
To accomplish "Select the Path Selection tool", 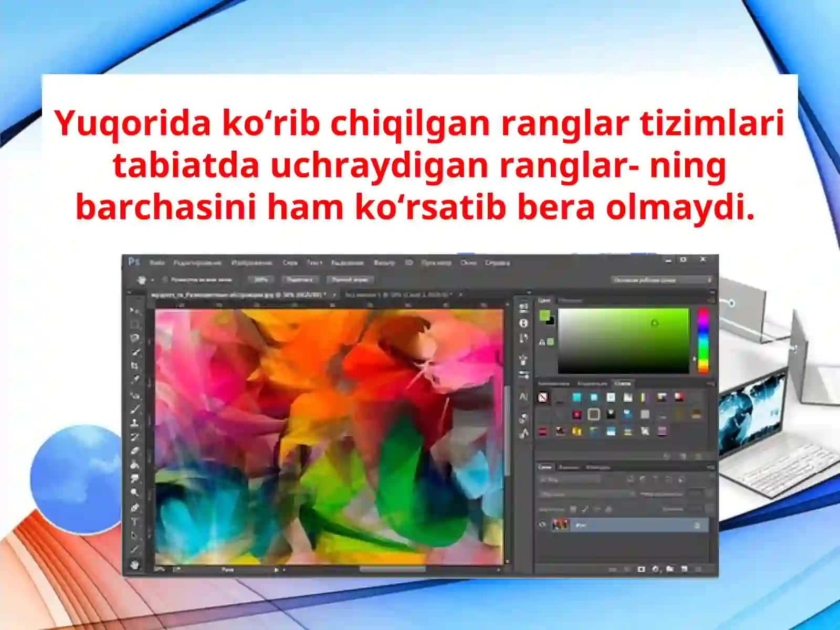I will point(135,536).
